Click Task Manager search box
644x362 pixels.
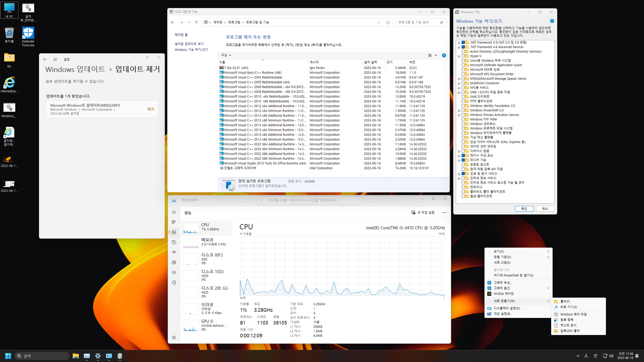point(309,200)
